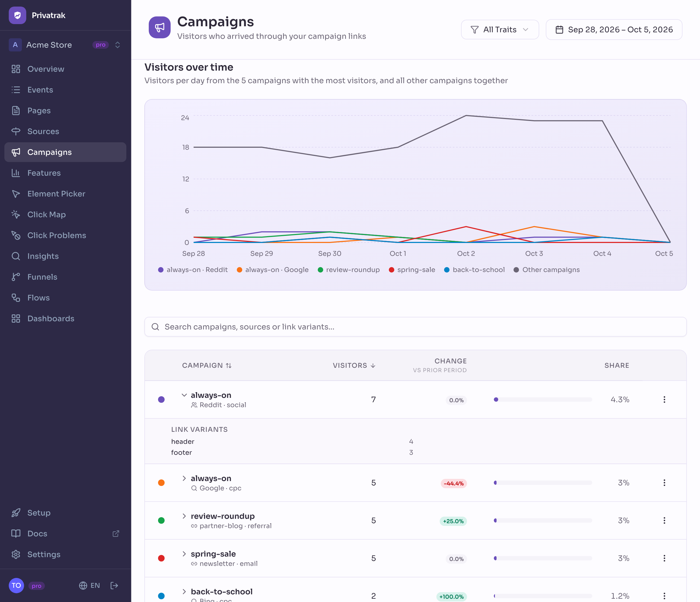This screenshot has width=700, height=602.
Task: Click the pro badge next to Acme Store
Action: pyautogui.click(x=101, y=45)
